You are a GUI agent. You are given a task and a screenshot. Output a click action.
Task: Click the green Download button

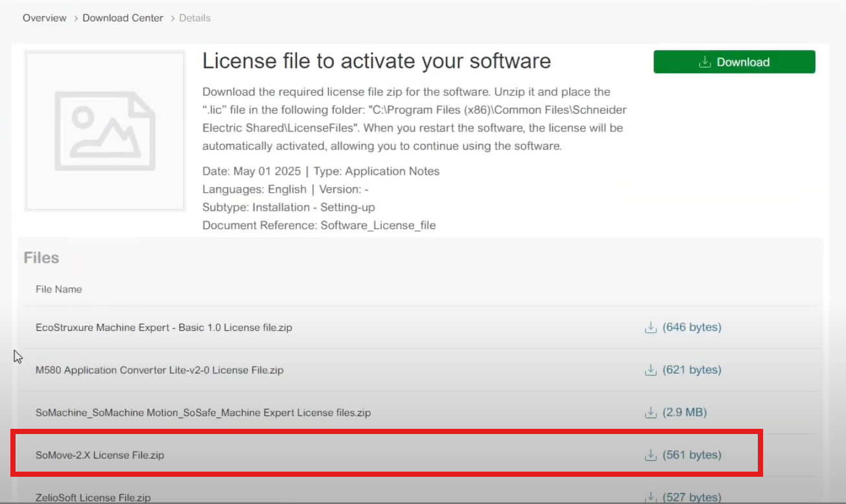tap(734, 62)
